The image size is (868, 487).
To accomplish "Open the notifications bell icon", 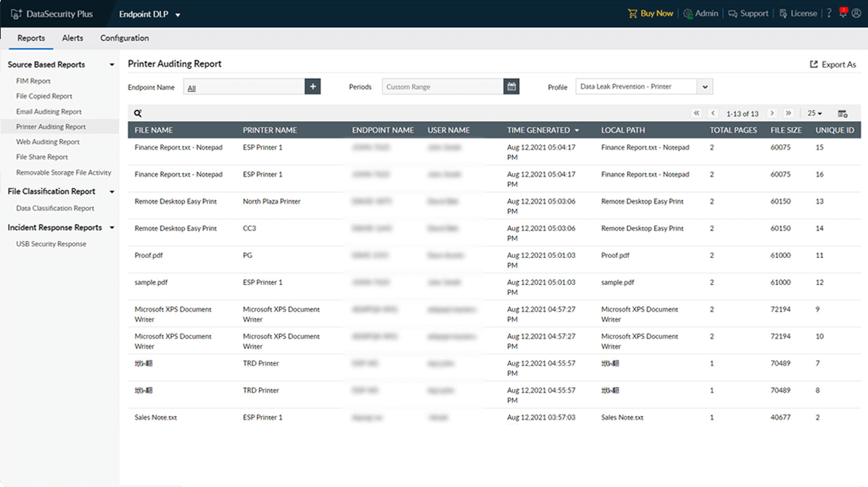I will pyautogui.click(x=843, y=13).
